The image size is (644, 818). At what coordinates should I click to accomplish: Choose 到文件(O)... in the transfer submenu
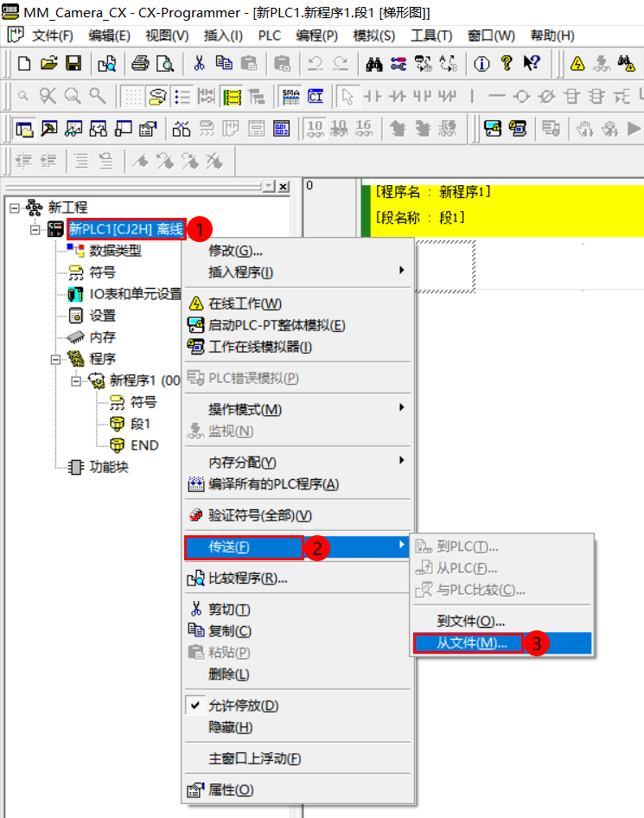[x=503, y=622]
